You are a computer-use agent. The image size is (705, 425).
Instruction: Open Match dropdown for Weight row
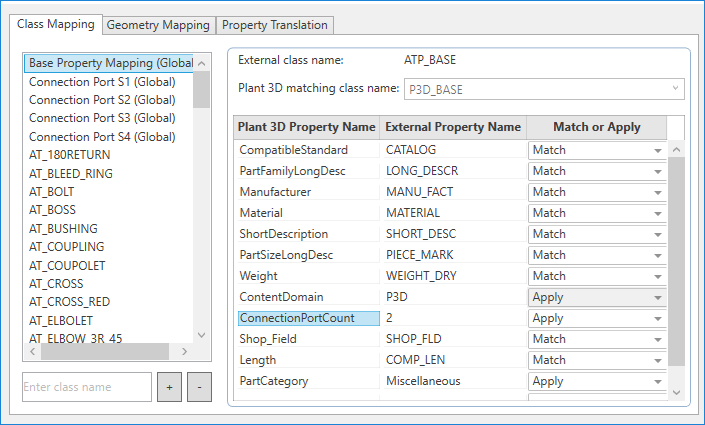[x=597, y=276]
